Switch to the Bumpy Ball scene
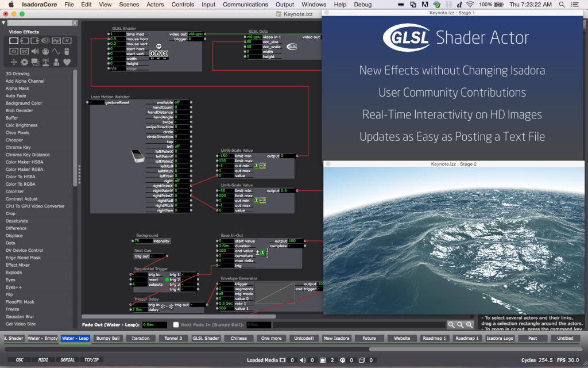The height and width of the screenshot is (368, 588). (107, 338)
